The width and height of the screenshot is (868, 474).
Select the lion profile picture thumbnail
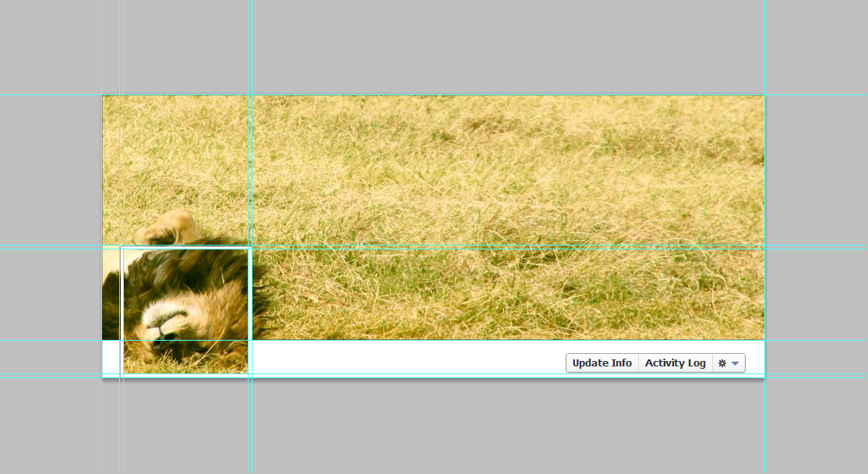click(185, 310)
